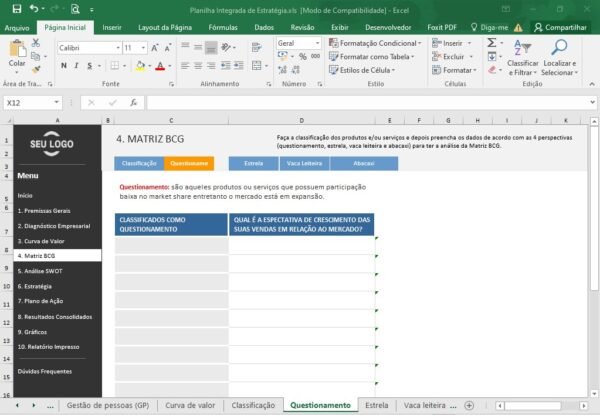The image size is (600, 415).
Task: Switch to the Layout da Página tab
Action: (165, 28)
